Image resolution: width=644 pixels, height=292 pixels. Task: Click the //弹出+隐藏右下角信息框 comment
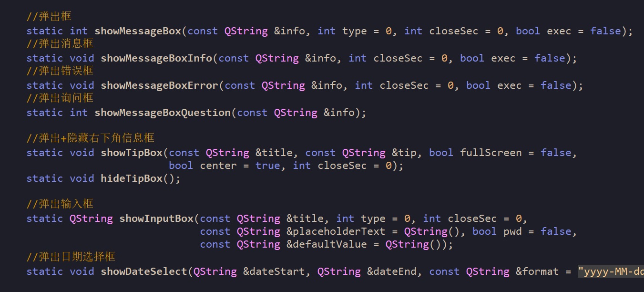click(x=90, y=138)
